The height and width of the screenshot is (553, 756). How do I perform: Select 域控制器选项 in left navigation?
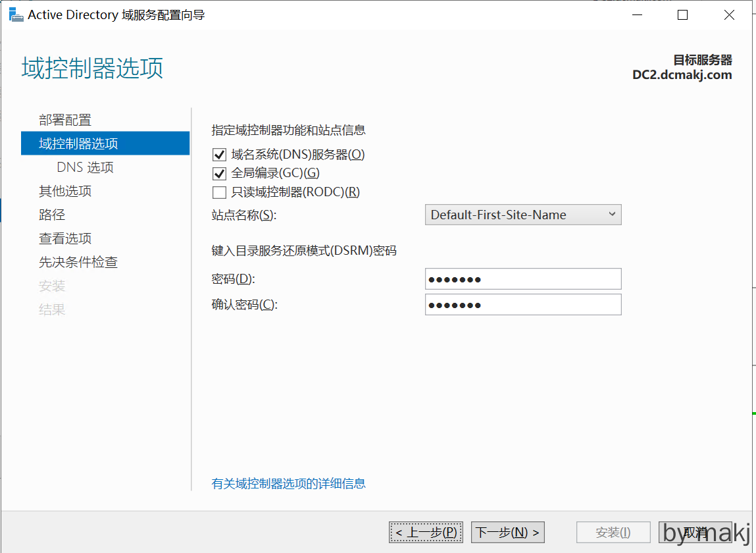pos(78,144)
